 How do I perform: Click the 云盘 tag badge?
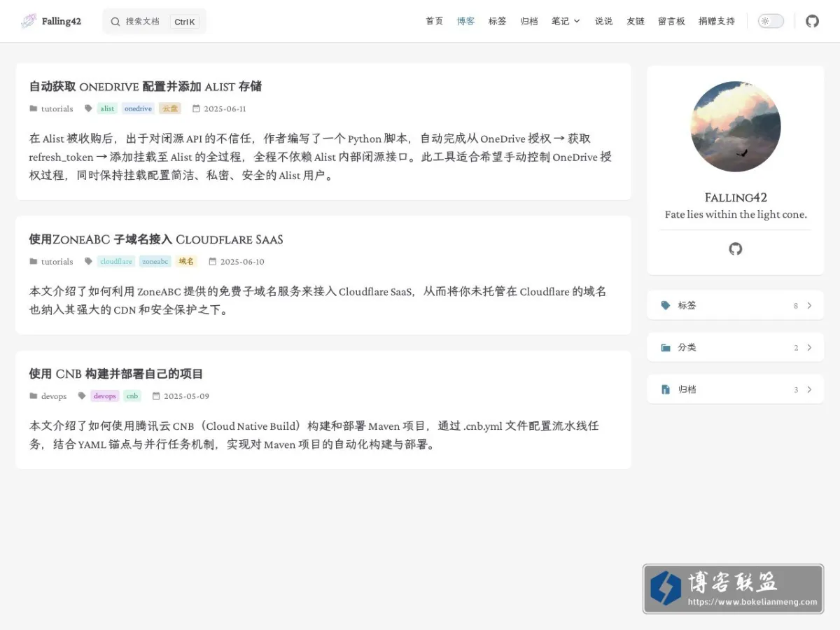[170, 108]
